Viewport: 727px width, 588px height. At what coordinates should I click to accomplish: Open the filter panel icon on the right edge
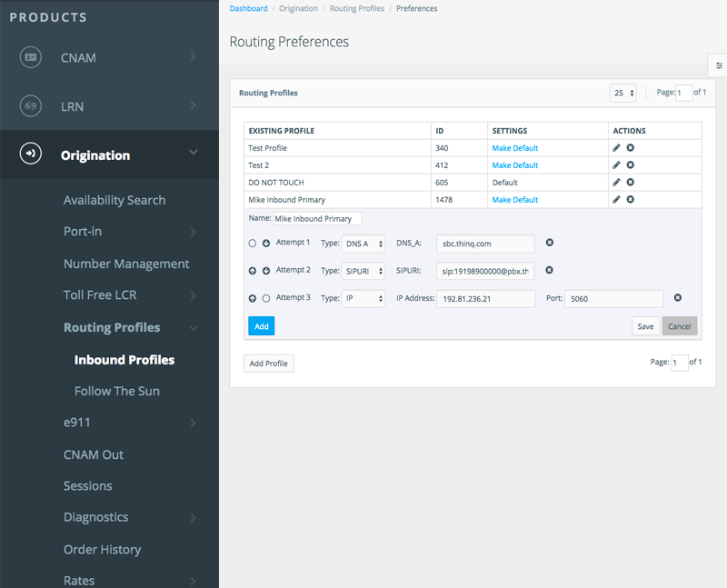718,65
